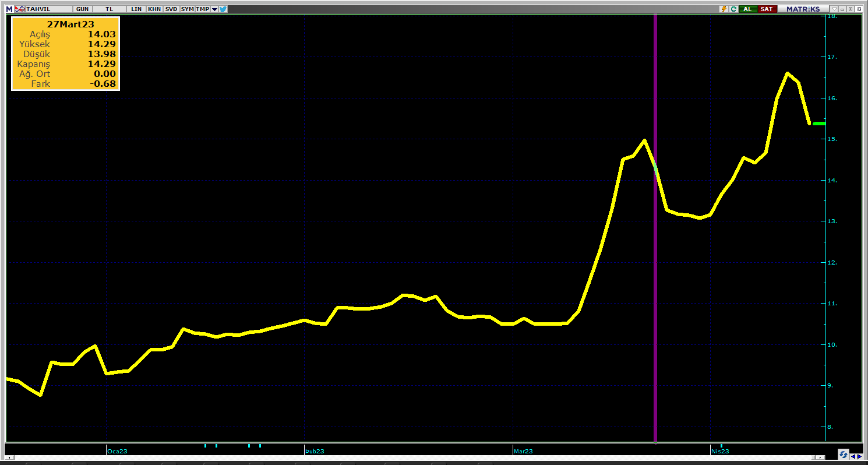Change the TL currency setting
Screen dimensions: 868x465
pyautogui.click(x=109, y=9)
